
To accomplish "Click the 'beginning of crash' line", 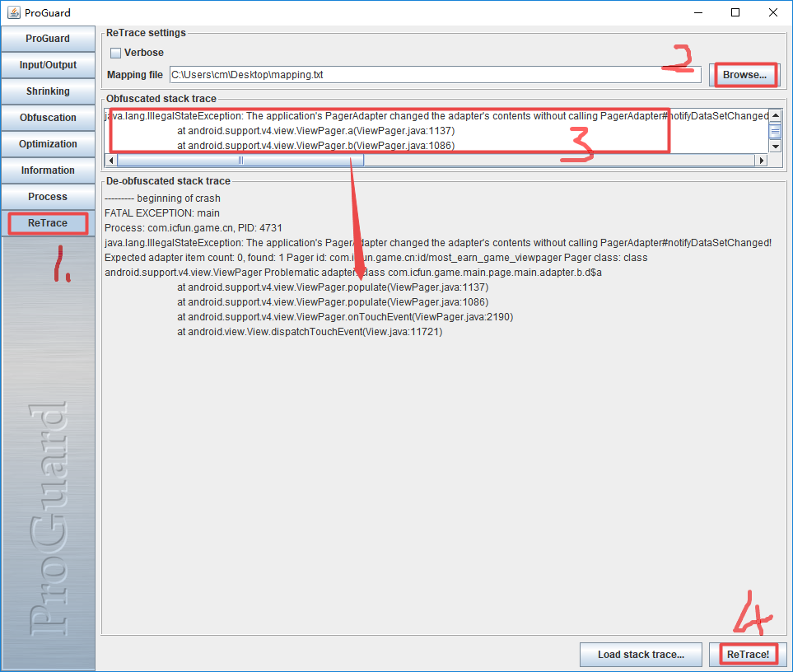I will point(162,198).
